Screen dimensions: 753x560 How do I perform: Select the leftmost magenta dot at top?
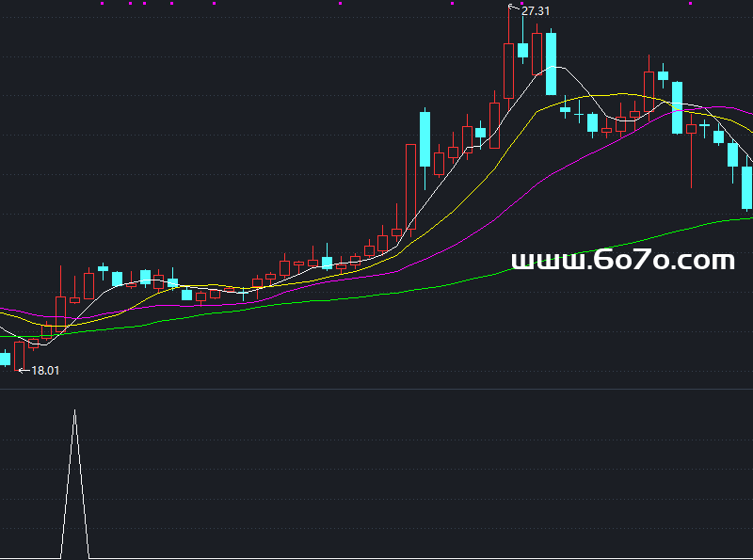[x=102, y=4]
